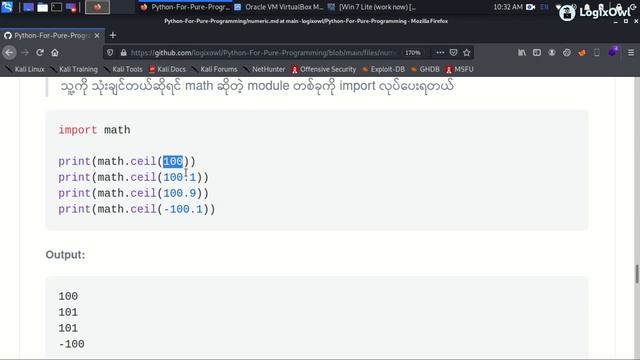The height and width of the screenshot is (360, 640).
Task: Click the Output: heading
Action: pos(65,255)
